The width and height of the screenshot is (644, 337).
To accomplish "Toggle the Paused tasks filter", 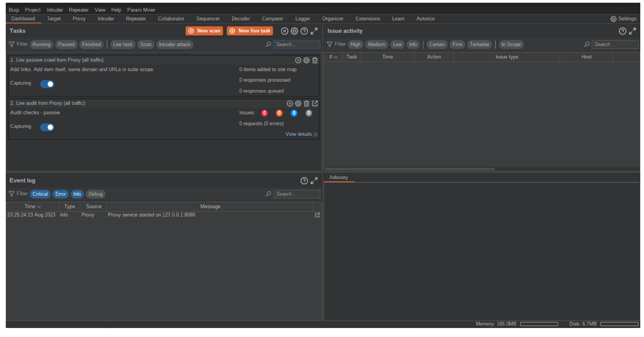I will tap(66, 44).
